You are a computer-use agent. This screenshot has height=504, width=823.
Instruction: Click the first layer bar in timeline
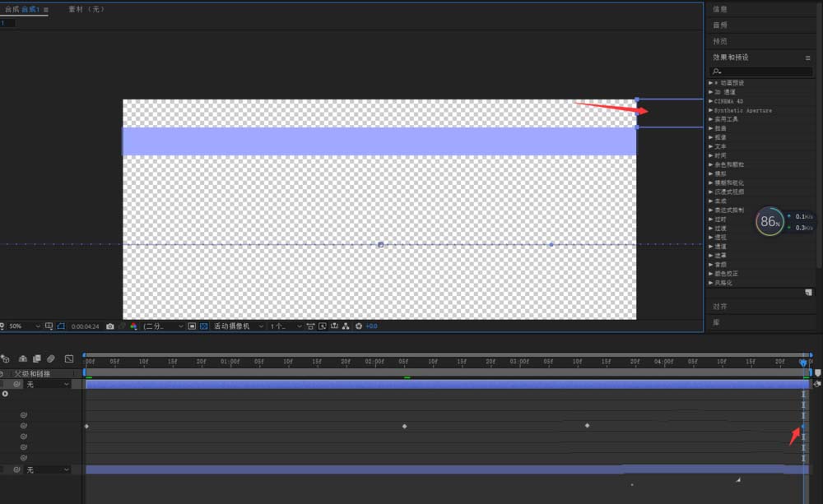(446, 385)
